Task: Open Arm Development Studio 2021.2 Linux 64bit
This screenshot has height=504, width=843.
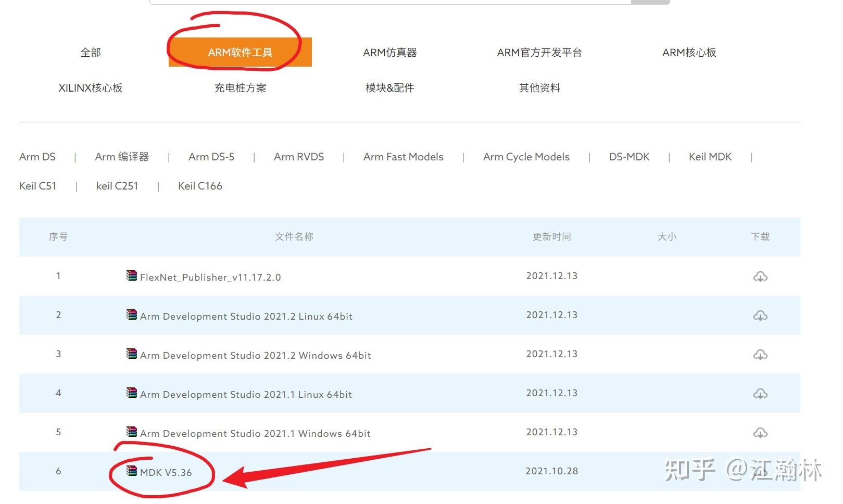Action: pos(246,316)
